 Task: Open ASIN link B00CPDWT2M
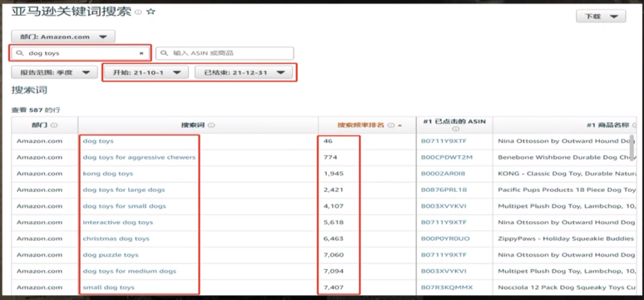point(447,157)
